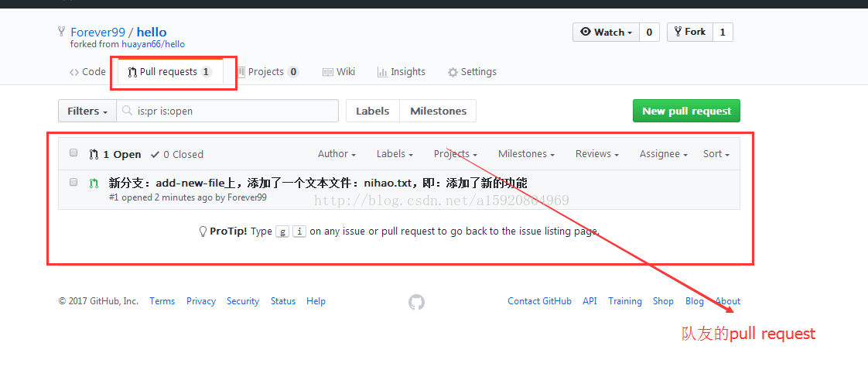Image resolution: width=868 pixels, height=384 pixels.
Task: Click the green open pull request icon
Action: (x=94, y=183)
